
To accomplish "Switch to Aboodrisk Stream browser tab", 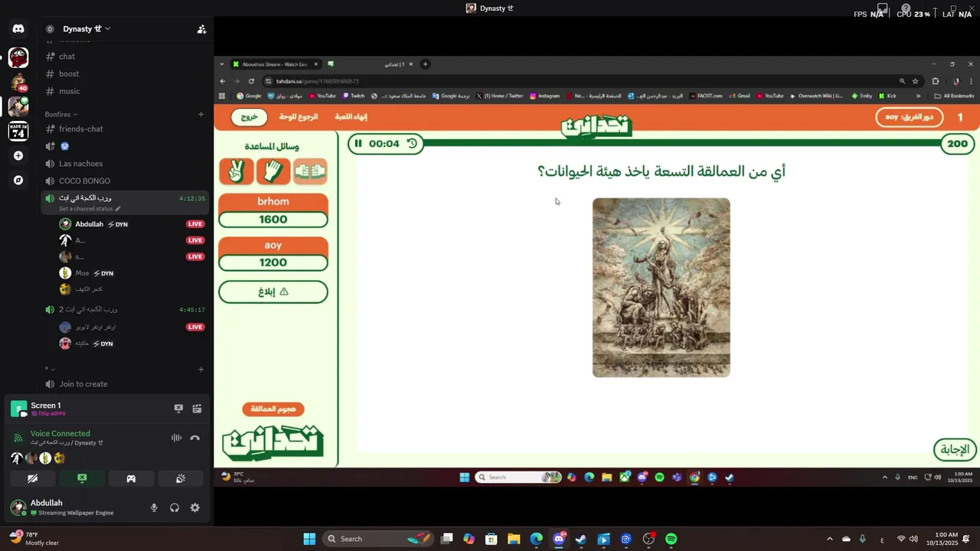I will pos(275,64).
